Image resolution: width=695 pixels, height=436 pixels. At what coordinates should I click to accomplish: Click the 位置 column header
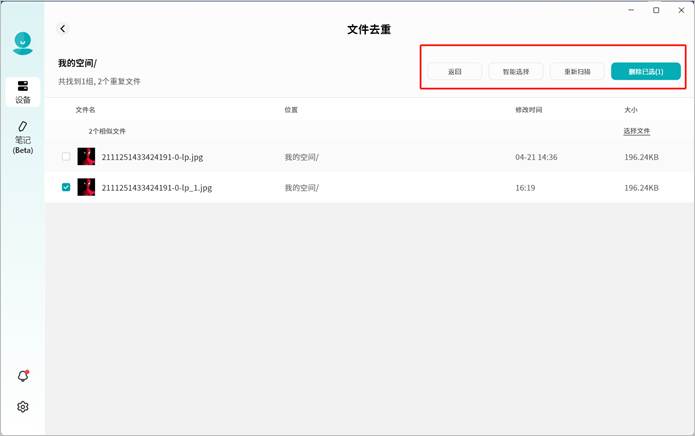click(x=291, y=110)
